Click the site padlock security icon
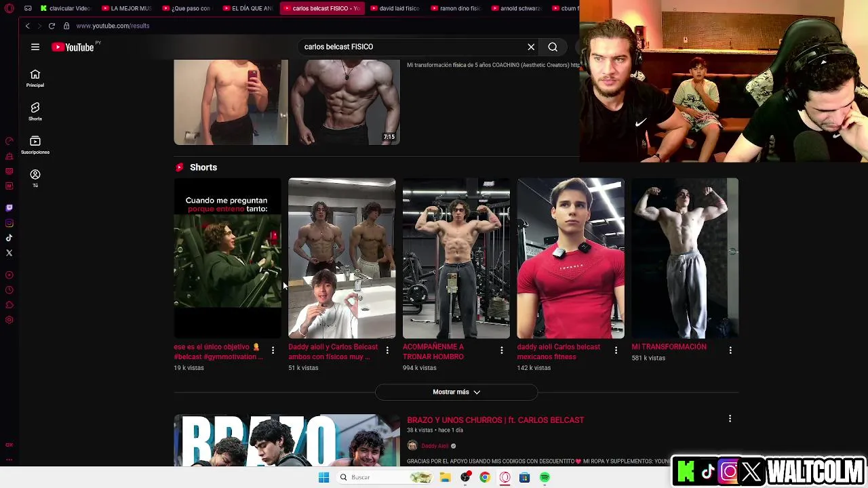Viewport: 868px width, 488px height. tap(66, 26)
